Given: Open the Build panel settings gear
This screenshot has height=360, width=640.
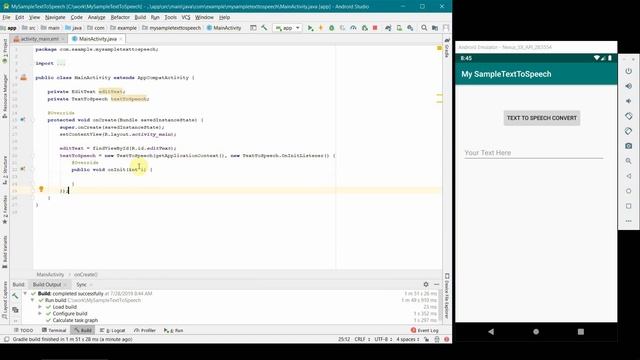Looking at the screenshot, I should 426,284.
